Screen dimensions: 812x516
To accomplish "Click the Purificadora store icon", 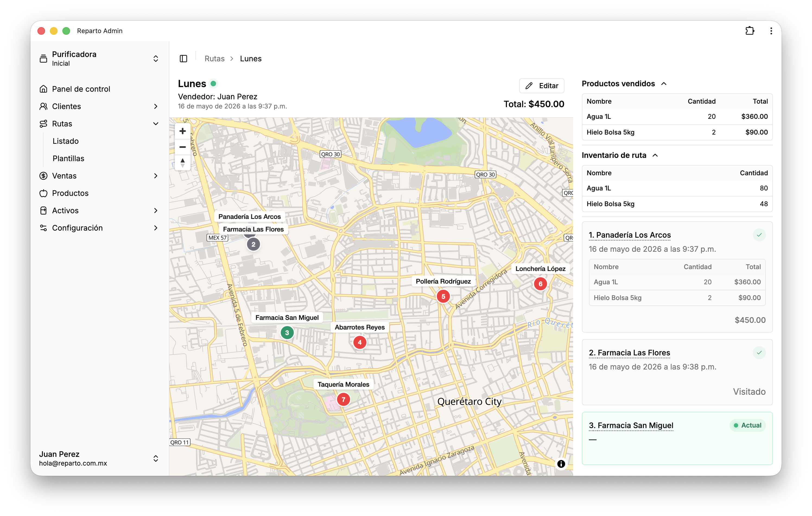I will (x=43, y=59).
